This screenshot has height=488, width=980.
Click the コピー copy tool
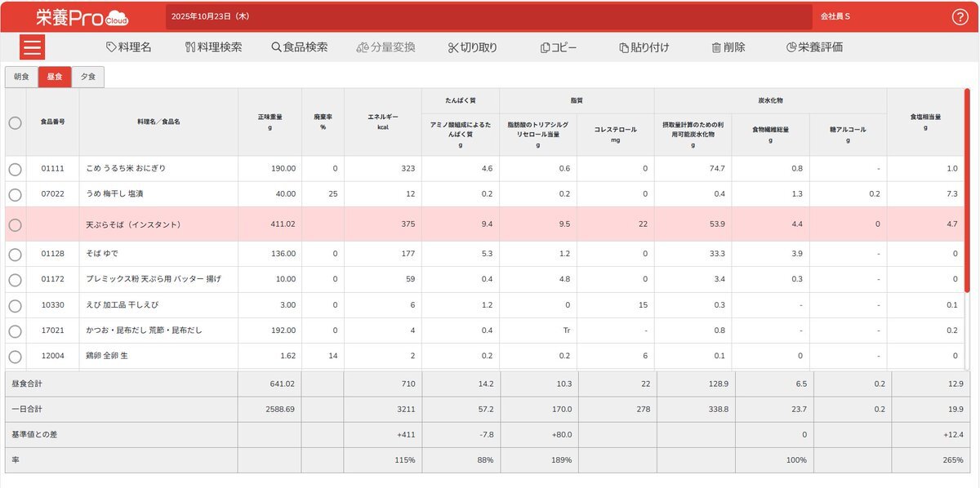(x=559, y=47)
